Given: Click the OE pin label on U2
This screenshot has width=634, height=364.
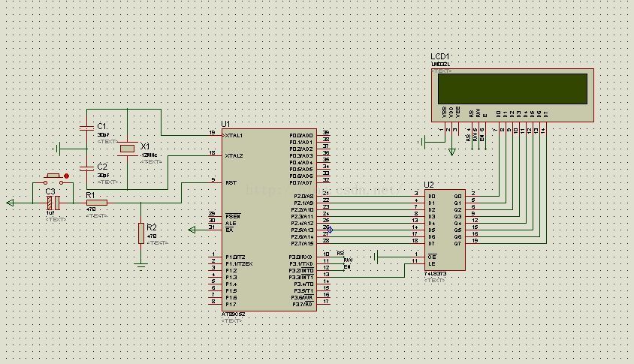Looking at the screenshot, I should [432, 257].
